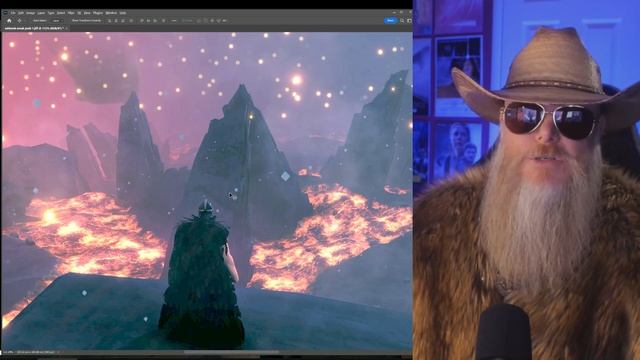Viewport: 640px width, 360px height.
Task: Open the Layer menu
Action: [x=41, y=13]
